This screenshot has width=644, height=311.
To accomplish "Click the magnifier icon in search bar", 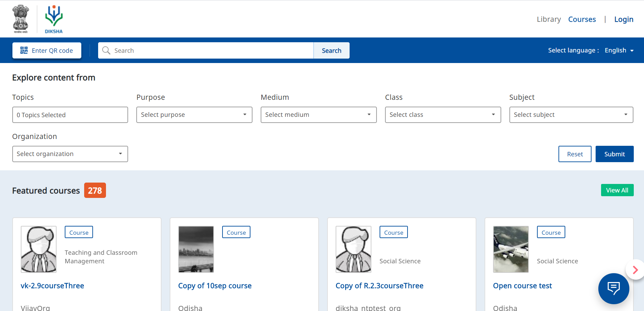I will coord(106,50).
